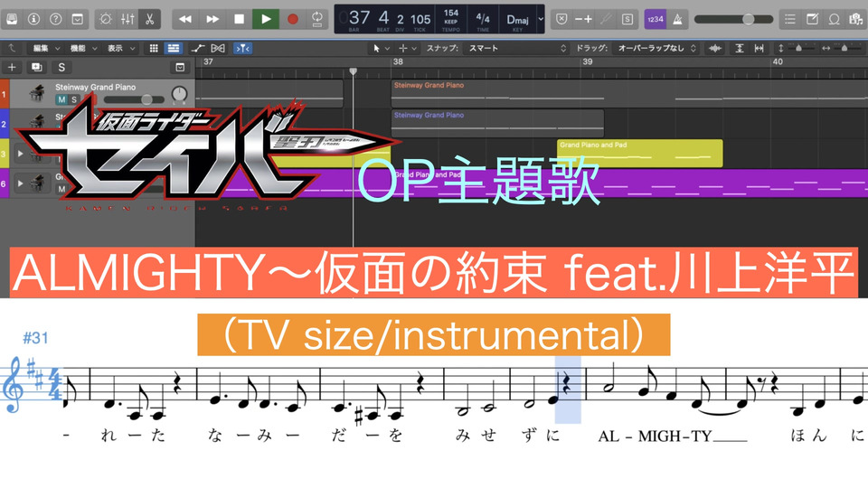868x488 pixels.
Task: Open the secondary plus tool dropdown
Action: coord(408,48)
